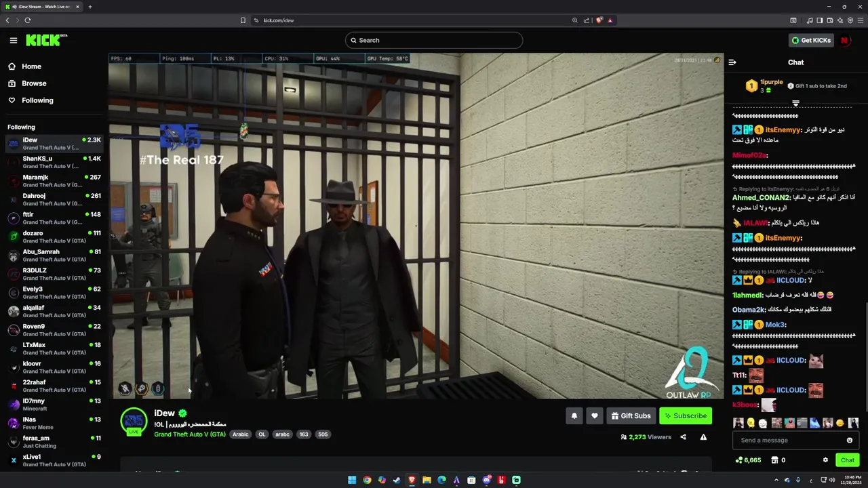Click the Search box
Image resolution: width=868 pixels, height=488 pixels.
pos(434,40)
